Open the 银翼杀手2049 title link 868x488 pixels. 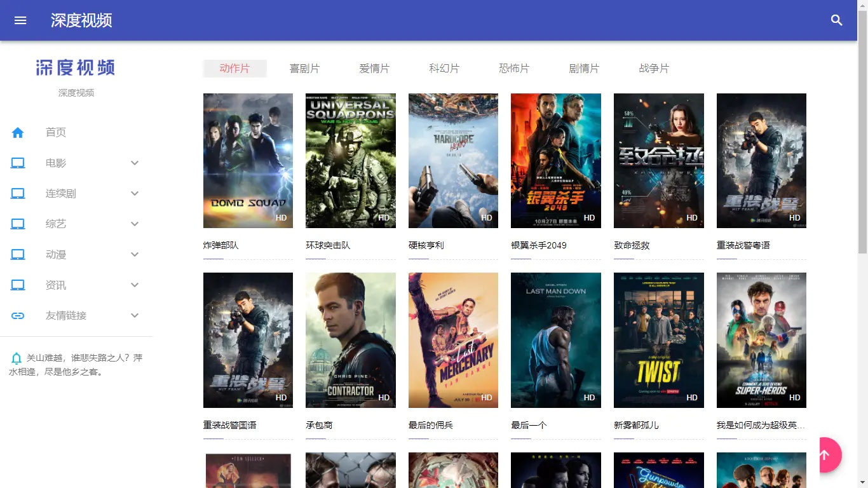pyautogui.click(x=539, y=245)
